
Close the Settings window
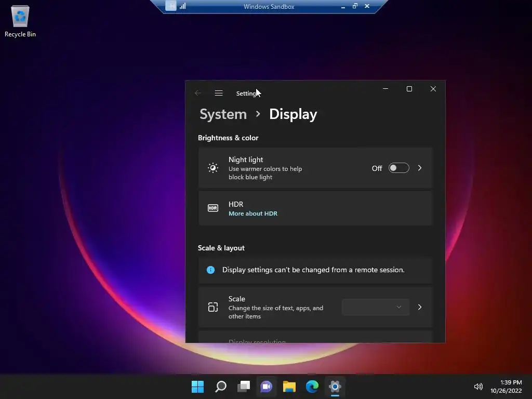tap(433, 89)
